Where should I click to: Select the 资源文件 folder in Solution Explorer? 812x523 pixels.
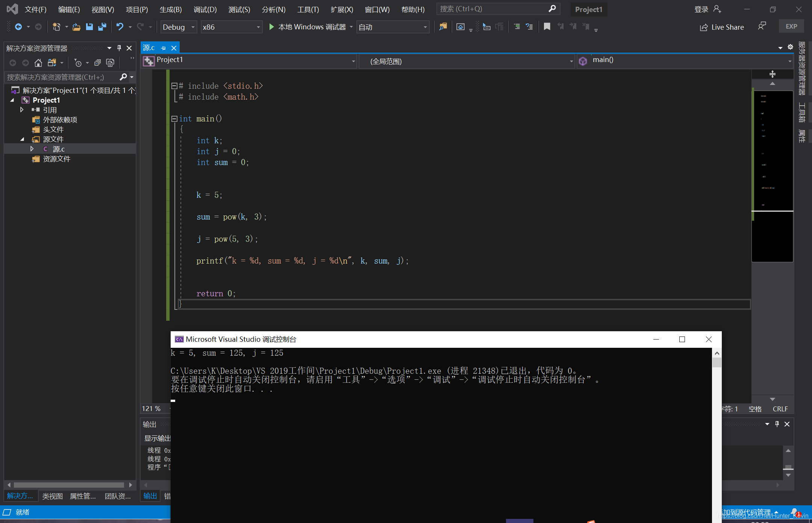pyautogui.click(x=56, y=159)
